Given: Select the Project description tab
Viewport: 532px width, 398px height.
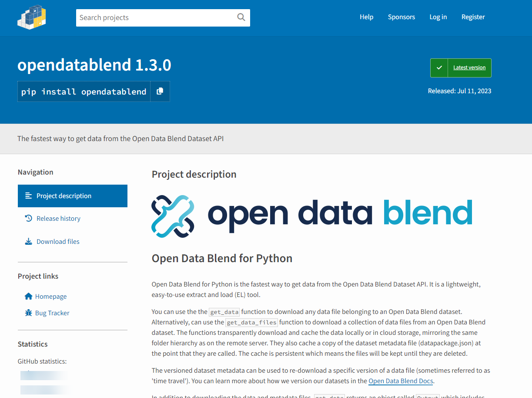Looking at the screenshot, I should [x=73, y=196].
